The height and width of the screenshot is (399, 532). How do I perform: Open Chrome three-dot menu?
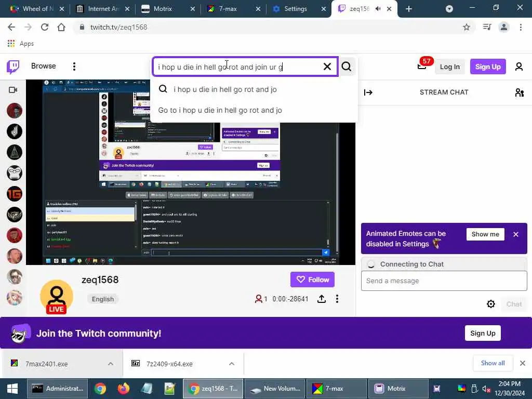[521, 27]
